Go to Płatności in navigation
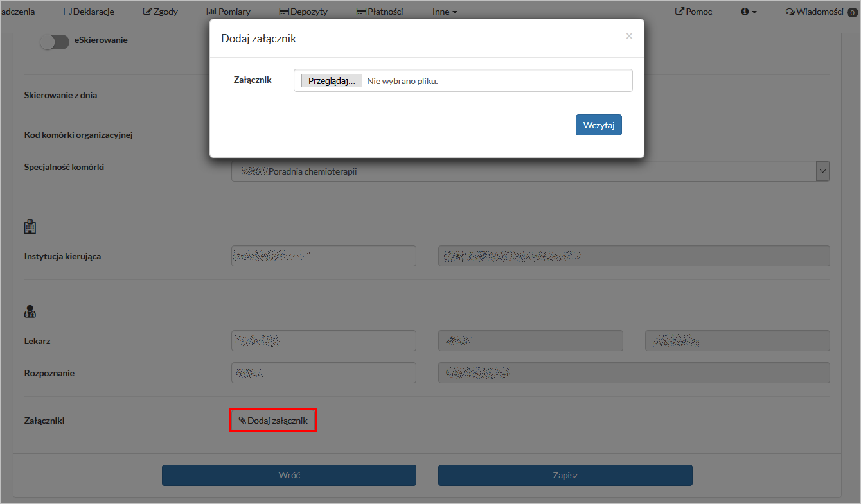The height and width of the screenshot is (504, 861). [380, 12]
